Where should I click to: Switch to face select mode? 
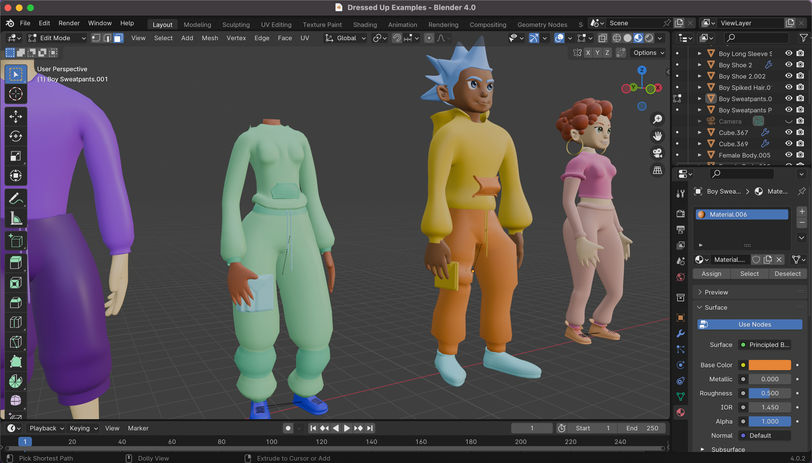click(x=118, y=38)
